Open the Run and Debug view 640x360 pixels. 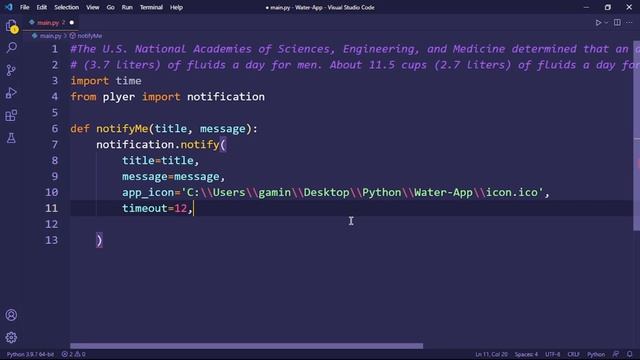(x=11, y=93)
